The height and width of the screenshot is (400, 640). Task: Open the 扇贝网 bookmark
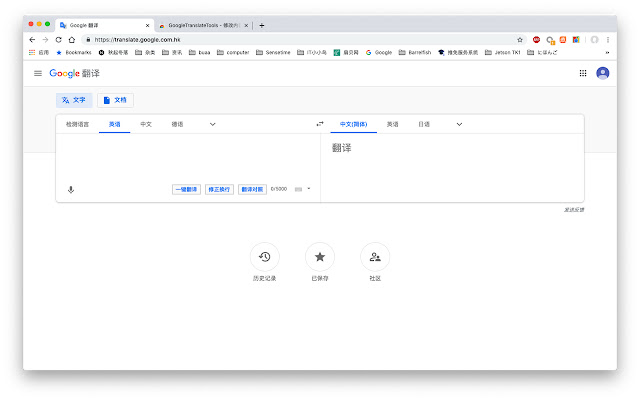point(346,52)
